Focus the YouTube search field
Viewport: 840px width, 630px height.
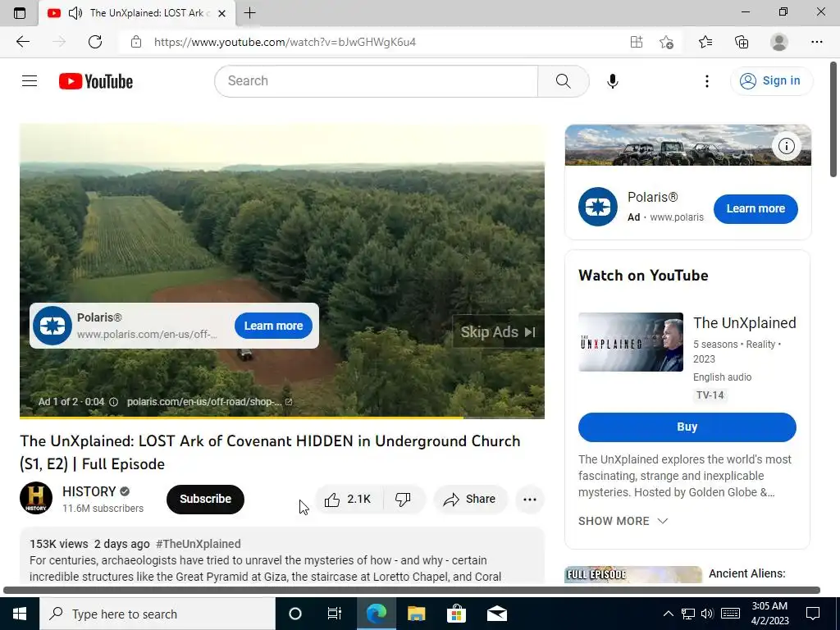click(x=376, y=81)
